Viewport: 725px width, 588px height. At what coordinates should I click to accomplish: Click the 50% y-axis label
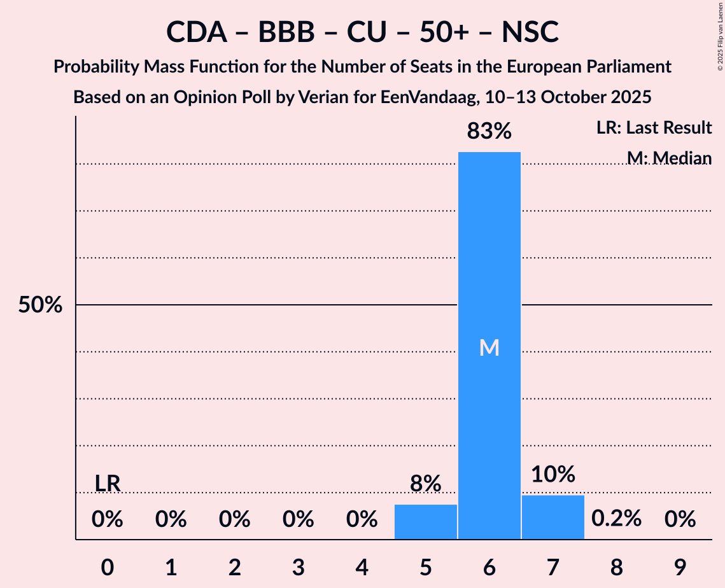point(40,305)
